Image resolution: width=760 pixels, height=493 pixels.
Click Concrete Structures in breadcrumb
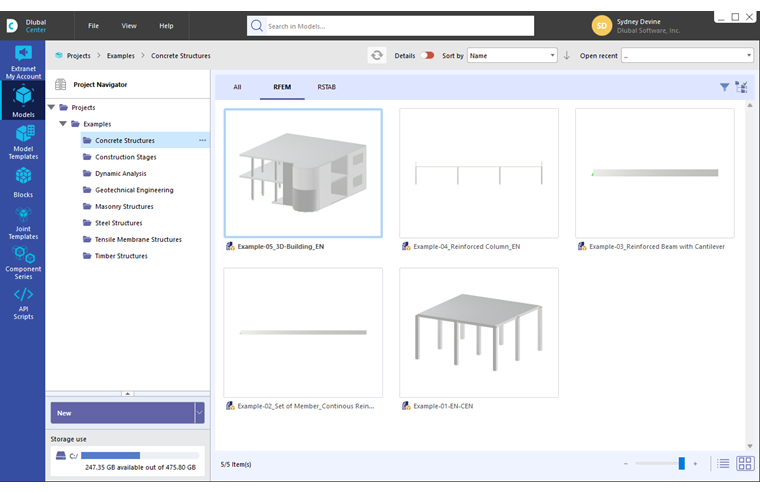[x=181, y=56]
